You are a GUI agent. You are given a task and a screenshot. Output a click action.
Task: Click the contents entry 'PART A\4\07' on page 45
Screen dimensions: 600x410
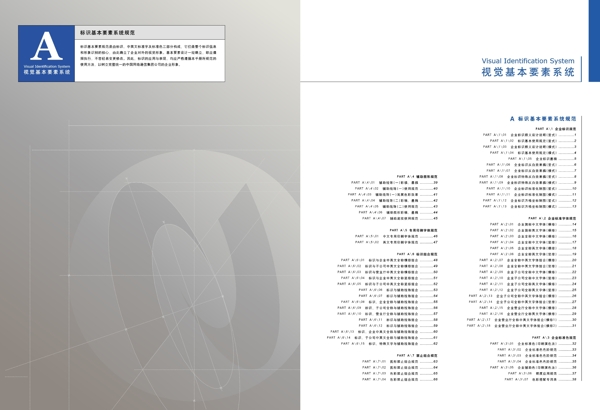(x=399, y=219)
